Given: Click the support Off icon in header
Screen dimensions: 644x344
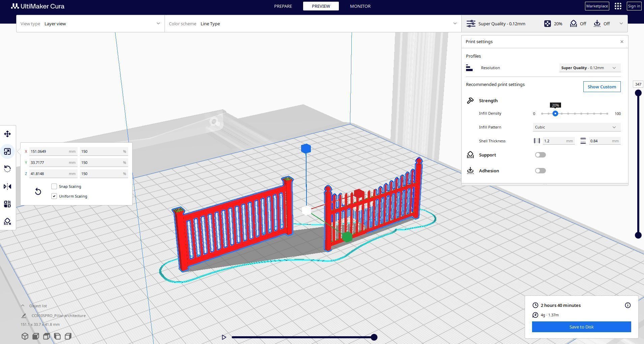Looking at the screenshot, I should point(574,24).
